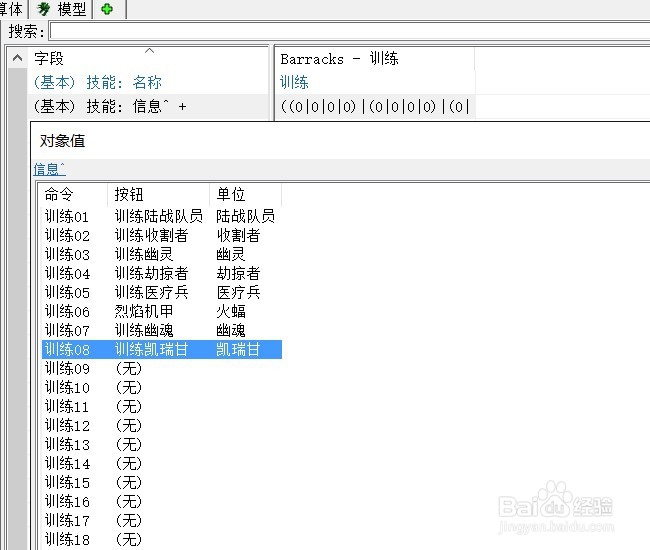Viewport: 650px width, 550px height.
Task: Select the 训练17 command row
Action: (67, 521)
